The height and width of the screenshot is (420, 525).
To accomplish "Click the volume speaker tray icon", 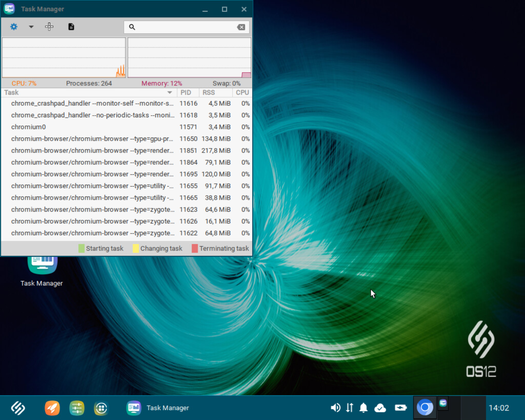I will click(x=335, y=408).
